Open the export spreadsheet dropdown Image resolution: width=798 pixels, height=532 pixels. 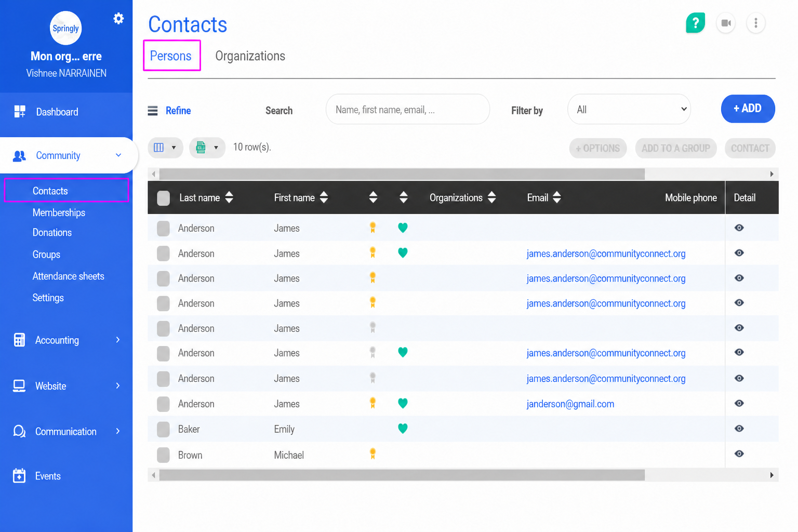point(207,148)
